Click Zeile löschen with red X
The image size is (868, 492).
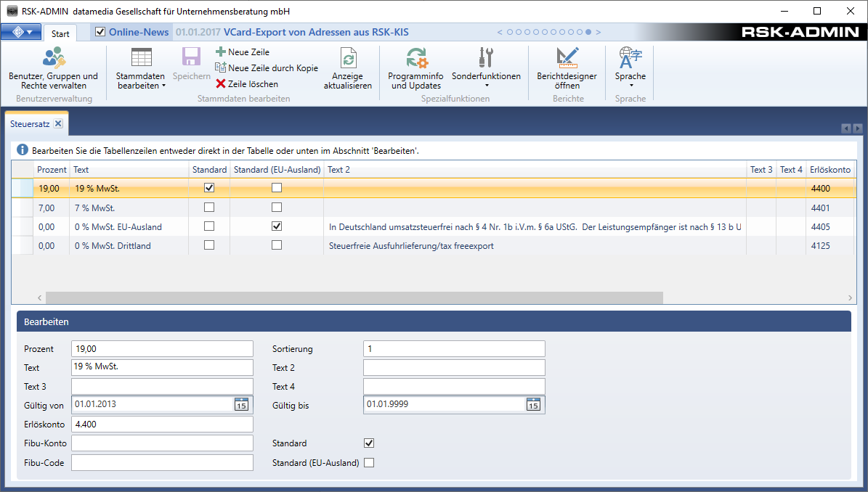pyautogui.click(x=247, y=84)
